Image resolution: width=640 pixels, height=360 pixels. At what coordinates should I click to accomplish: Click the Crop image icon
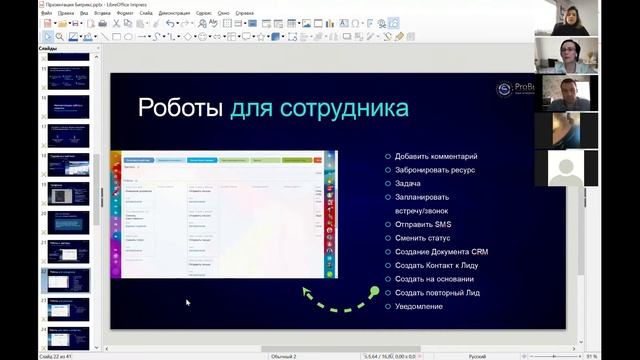(x=360, y=37)
